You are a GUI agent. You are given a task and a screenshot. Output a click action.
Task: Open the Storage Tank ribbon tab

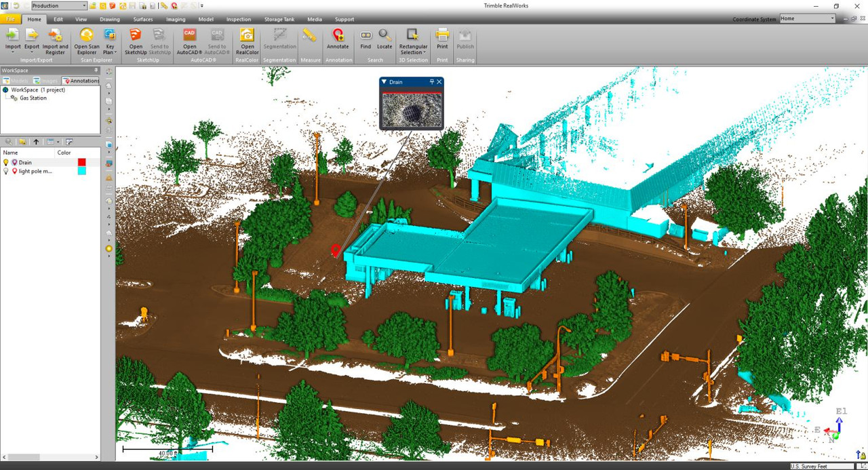tap(280, 19)
